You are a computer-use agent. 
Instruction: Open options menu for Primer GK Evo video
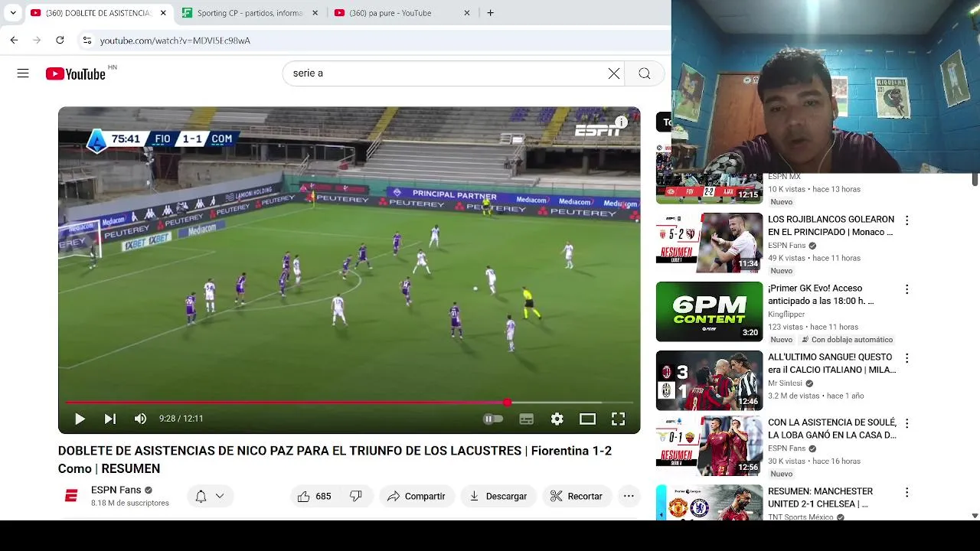click(x=906, y=289)
